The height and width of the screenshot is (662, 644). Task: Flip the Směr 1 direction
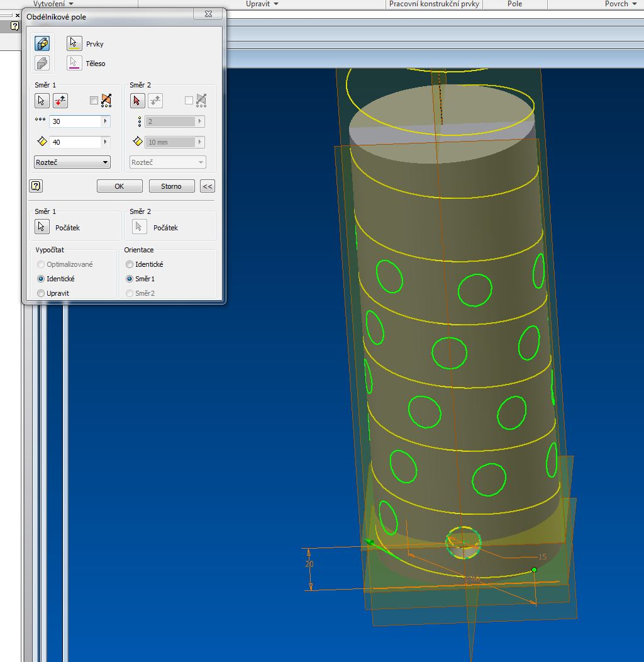(60, 100)
